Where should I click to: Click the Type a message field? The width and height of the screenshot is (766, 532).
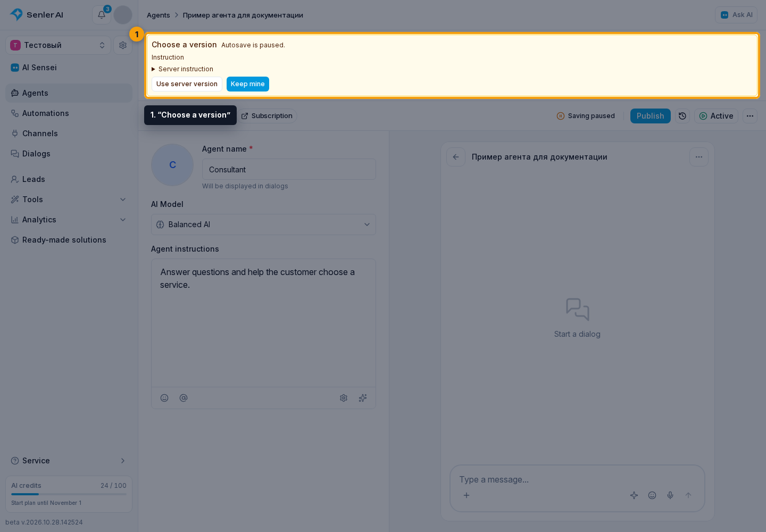[x=577, y=479]
